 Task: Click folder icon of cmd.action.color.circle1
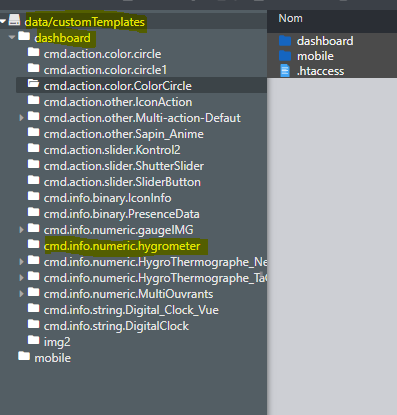click(x=33, y=68)
